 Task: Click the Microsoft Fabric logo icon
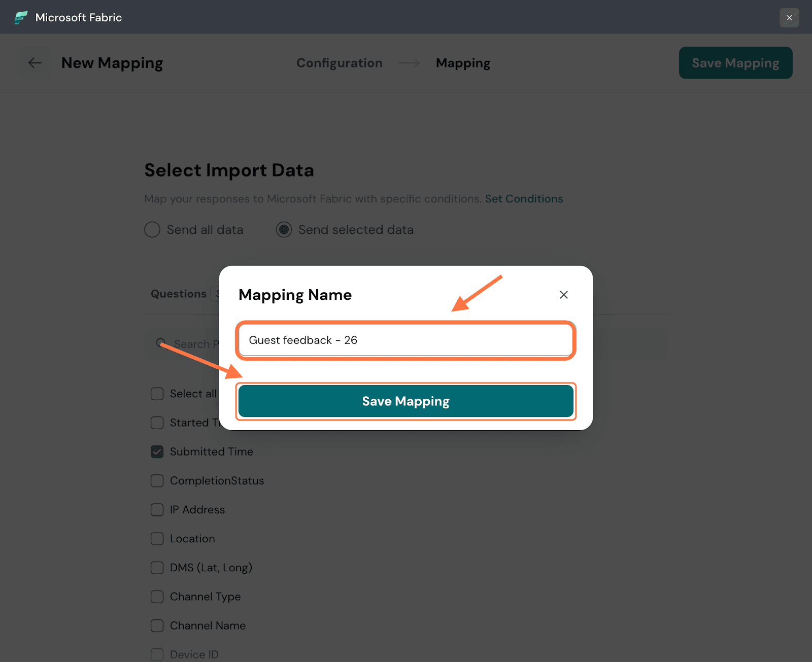pyautogui.click(x=21, y=18)
